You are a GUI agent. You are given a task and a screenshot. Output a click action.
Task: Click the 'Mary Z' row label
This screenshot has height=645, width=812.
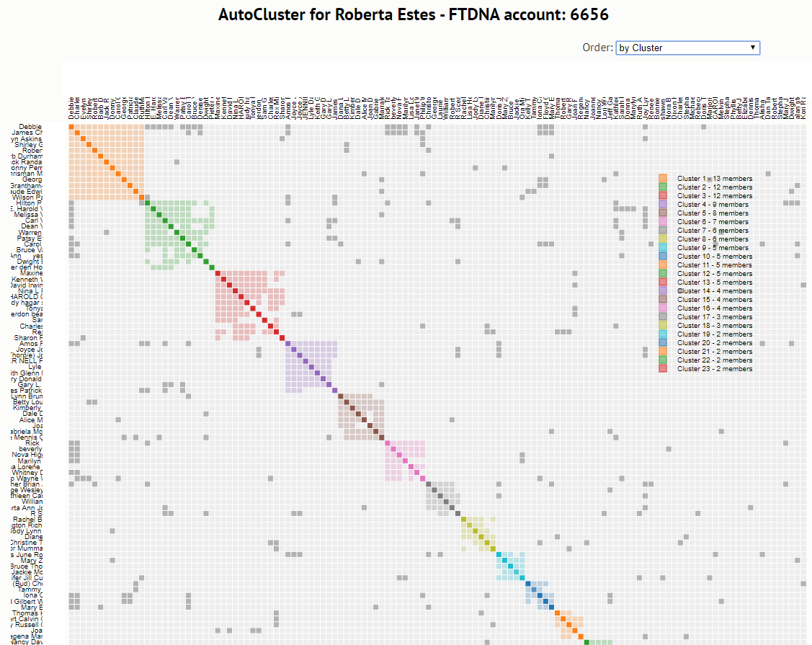(x=32, y=561)
